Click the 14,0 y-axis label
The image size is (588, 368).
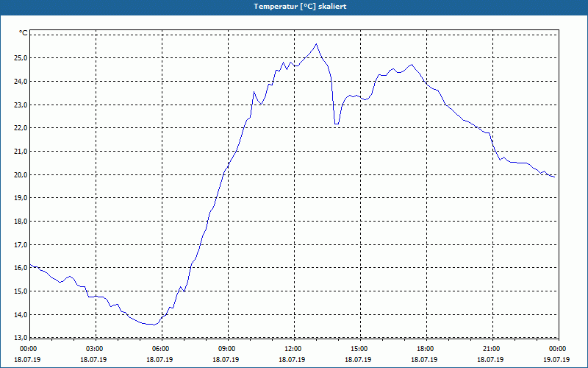point(21,315)
